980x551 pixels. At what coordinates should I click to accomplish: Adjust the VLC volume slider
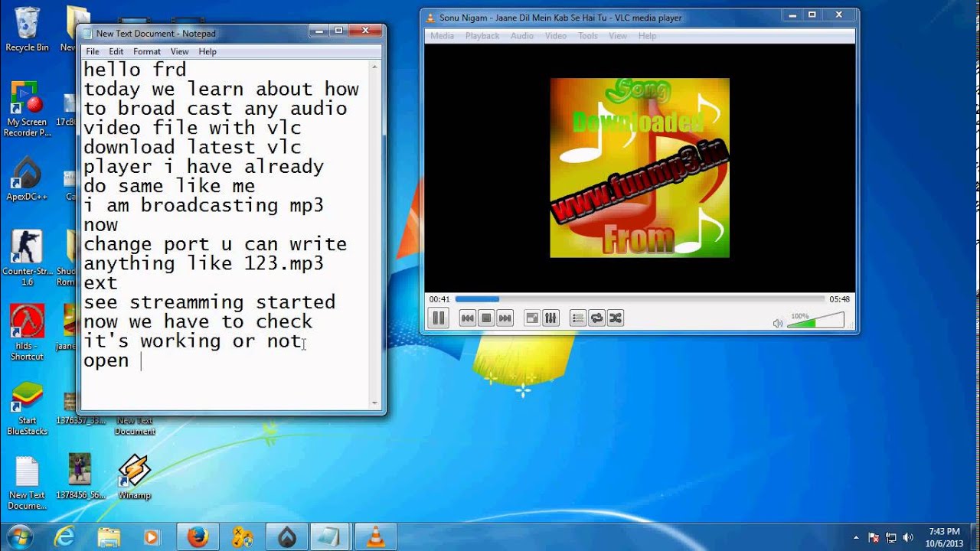click(815, 321)
